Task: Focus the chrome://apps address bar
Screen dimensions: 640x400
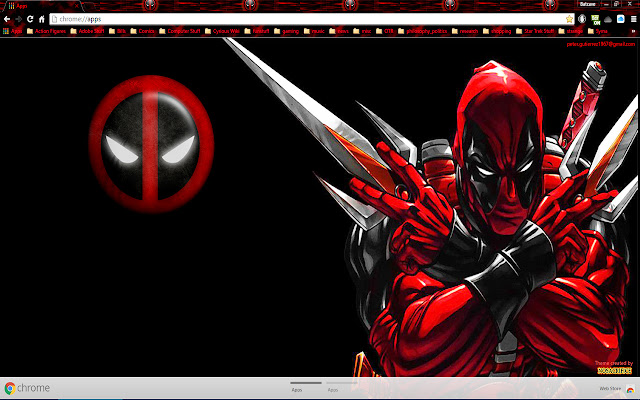Action: pyautogui.click(x=312, y=19)
